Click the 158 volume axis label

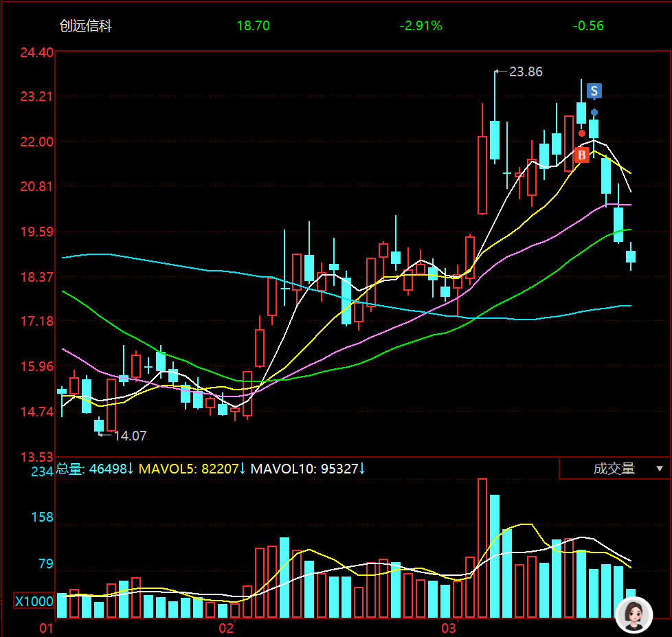42,517
